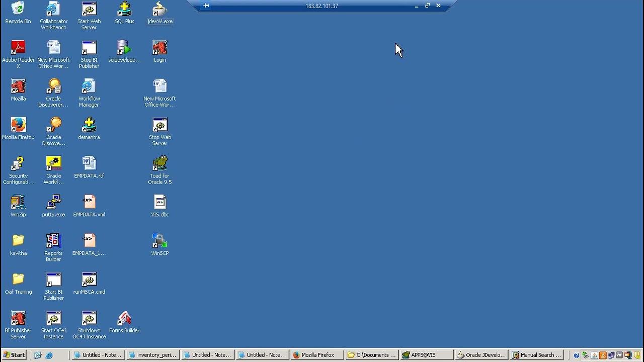Select the Word document icon below Login

[x=160, y=94]
